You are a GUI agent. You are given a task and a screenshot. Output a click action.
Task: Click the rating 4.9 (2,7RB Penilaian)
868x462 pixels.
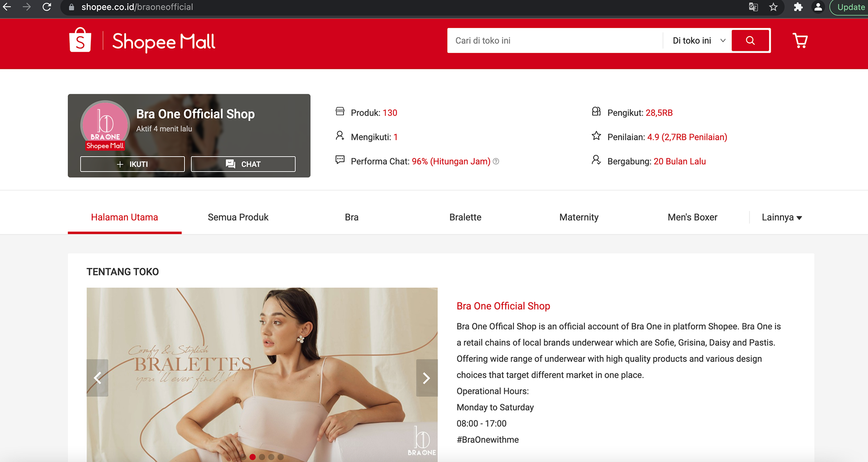click(x=687, y=137)
